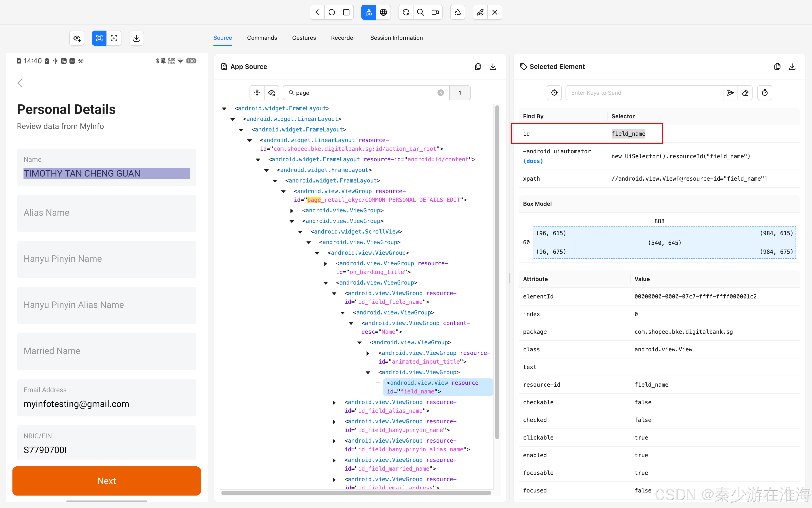The height and width of the screenshot is (508, 812).
Task: Click the Enter Keys to Send field
Action: click(x=644, y=93)
